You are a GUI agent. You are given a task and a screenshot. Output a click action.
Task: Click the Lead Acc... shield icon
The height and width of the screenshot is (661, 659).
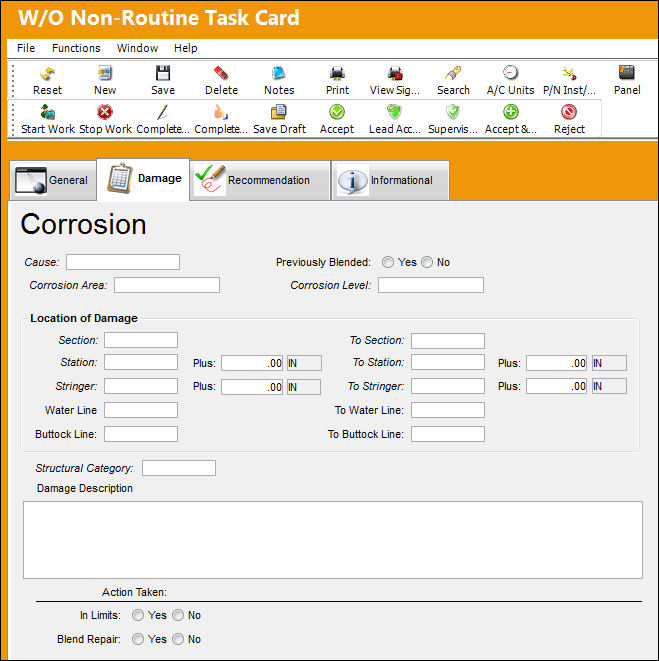coord(394,112)
